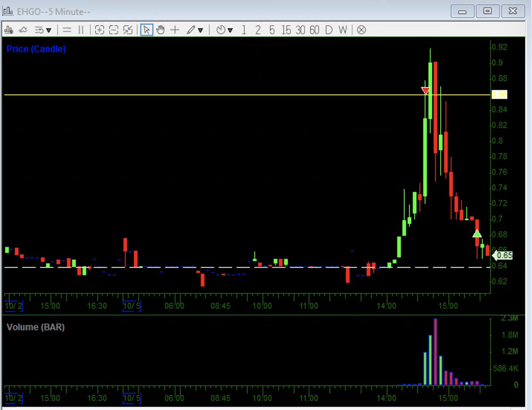Click the green up-triangle trade marker

[477, 234]
